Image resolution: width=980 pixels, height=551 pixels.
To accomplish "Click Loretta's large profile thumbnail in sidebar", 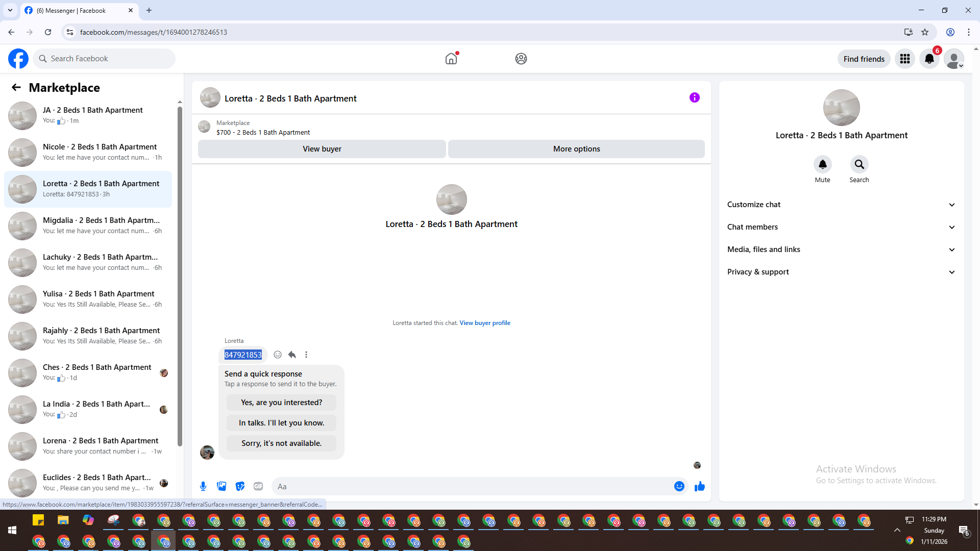I will pyautogui.click(x=841, y=108).
